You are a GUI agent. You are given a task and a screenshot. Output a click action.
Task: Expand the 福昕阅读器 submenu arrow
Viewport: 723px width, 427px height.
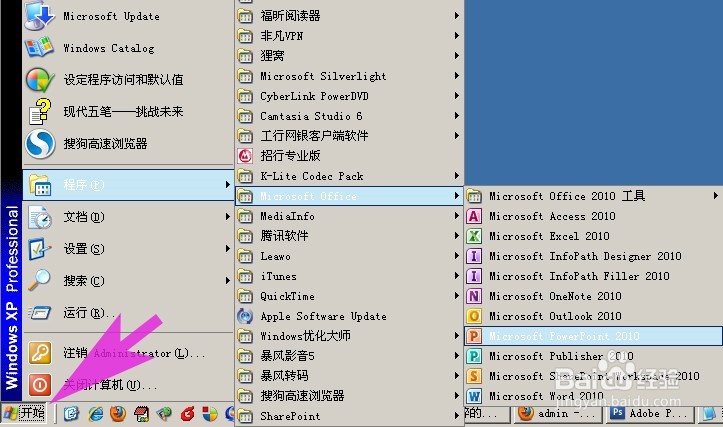click(x=456, y=16)
